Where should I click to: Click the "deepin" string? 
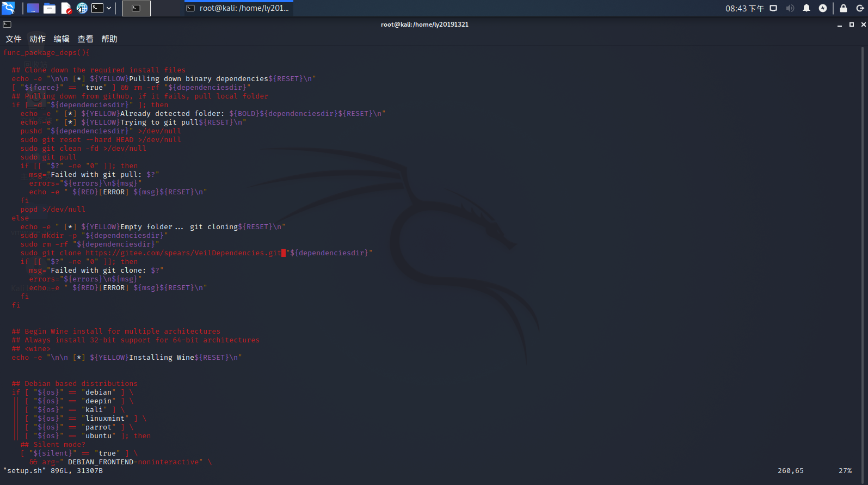point(99,401)
